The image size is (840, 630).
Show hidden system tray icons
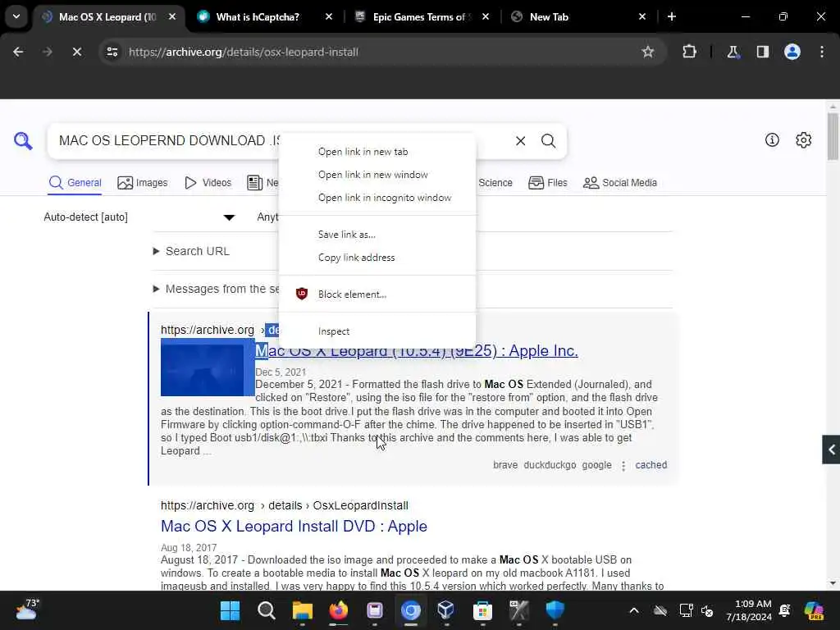[634, 610]
